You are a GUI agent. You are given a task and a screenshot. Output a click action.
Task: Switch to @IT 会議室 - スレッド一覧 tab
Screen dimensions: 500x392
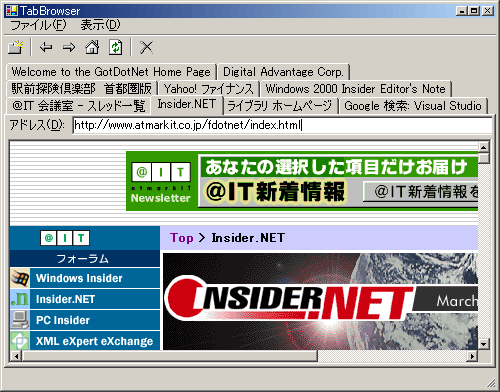[x=79, y=106]
